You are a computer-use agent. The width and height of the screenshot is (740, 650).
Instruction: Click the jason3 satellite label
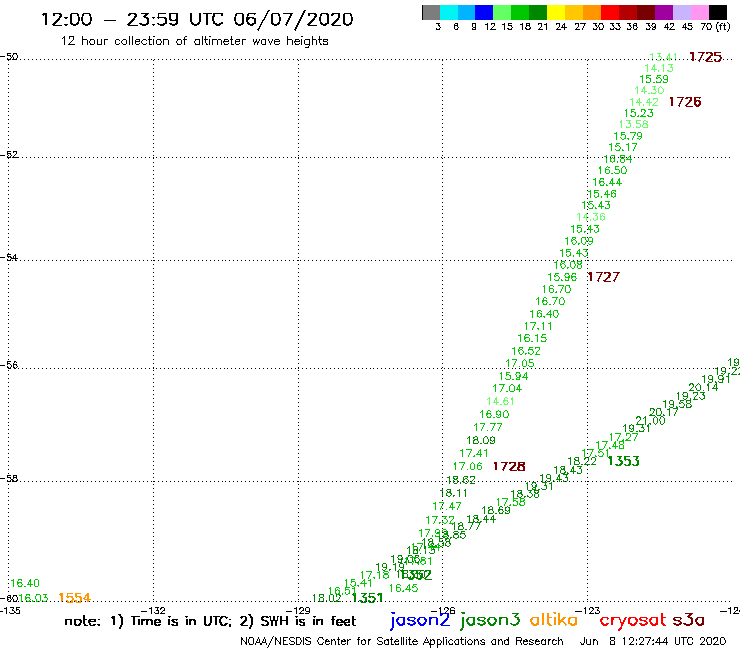[490, 621]
